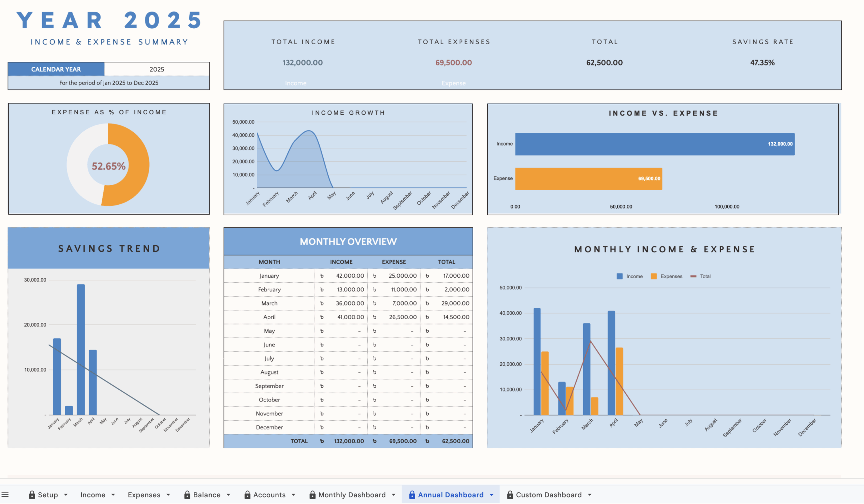The width and height of the screenshot is (864, 504).
Task: Click the blue Income legend square
Action: pos(620,277)
